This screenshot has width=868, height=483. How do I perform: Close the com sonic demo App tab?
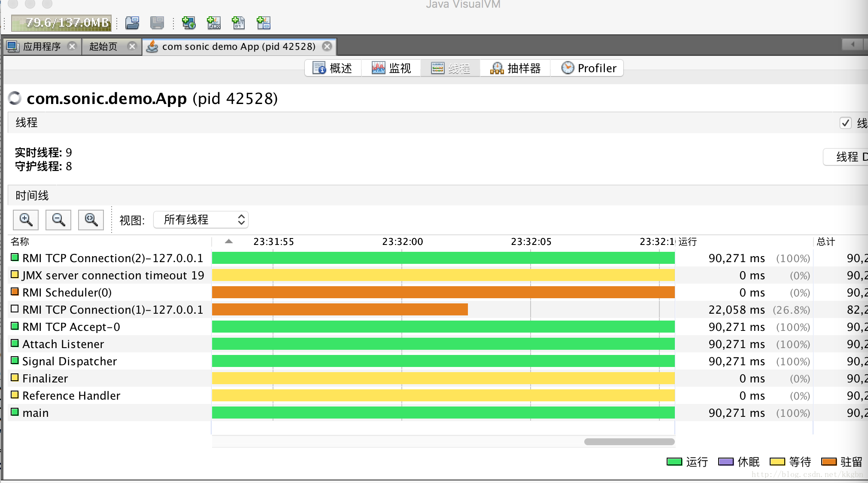(x=327, y=46)
